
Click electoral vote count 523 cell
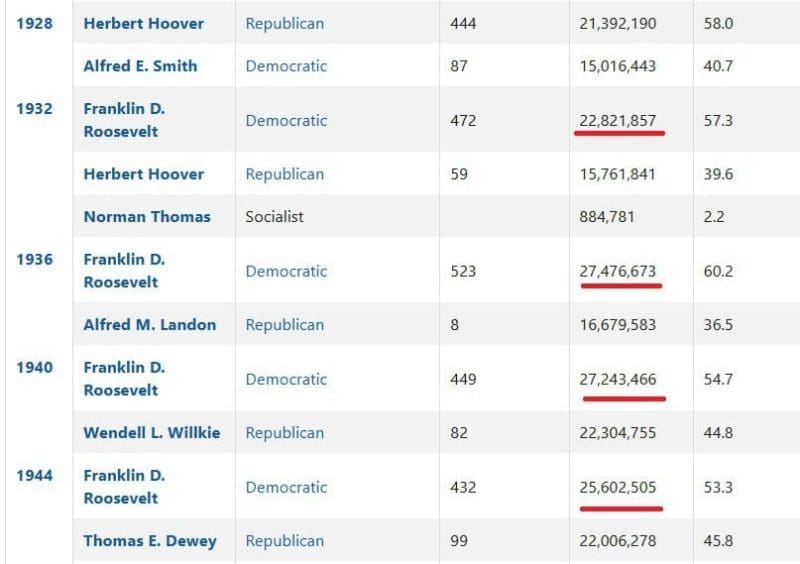(x=463, y=271)
